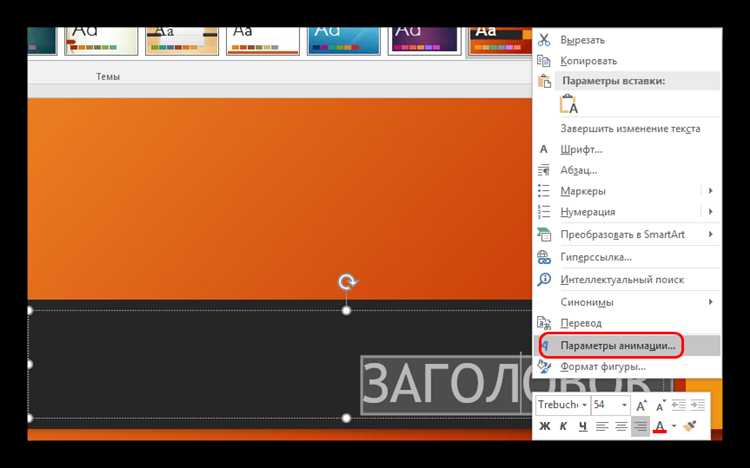Viewport: 750px width, 468px height.
Task: Choose the Keep Text Only paste icon
Action: pyautogui.click(x=569, y=104)
